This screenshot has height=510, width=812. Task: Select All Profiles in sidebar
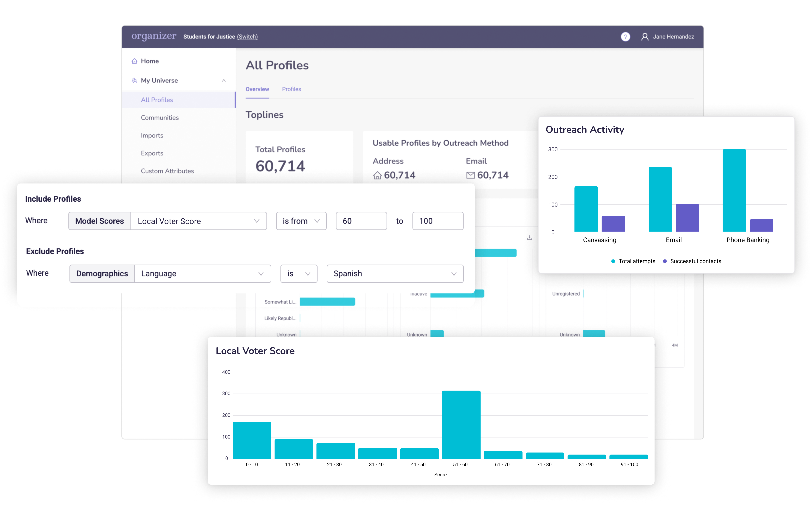pyautogui.click(x=178, y=100)
